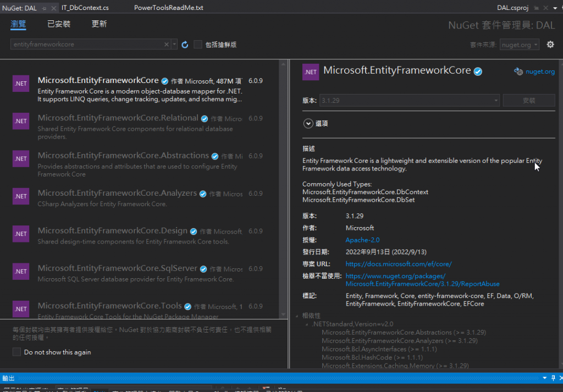Open the PowerToolsReadMe.txt document tab

[x=168, y=8]
